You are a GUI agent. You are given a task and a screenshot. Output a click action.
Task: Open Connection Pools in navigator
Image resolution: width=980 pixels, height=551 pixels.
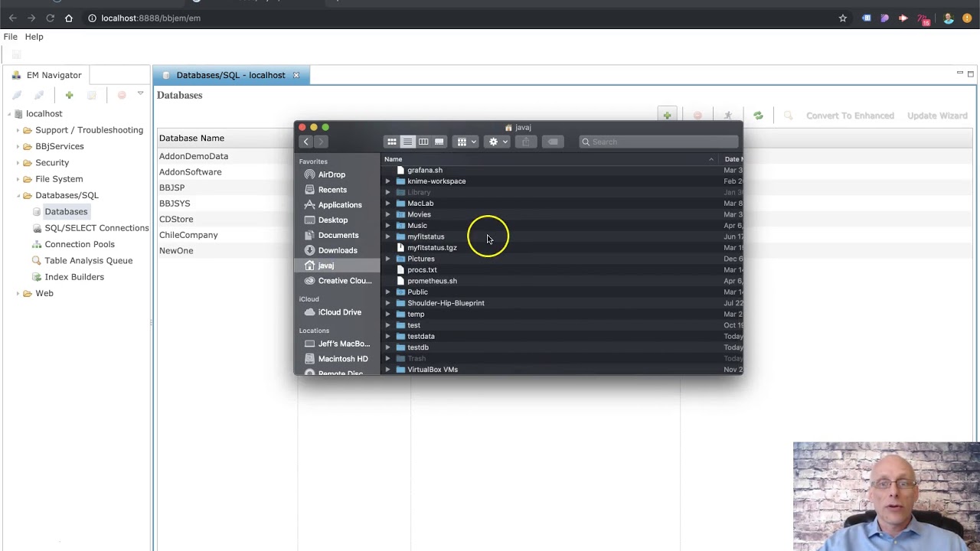point(80,244)
